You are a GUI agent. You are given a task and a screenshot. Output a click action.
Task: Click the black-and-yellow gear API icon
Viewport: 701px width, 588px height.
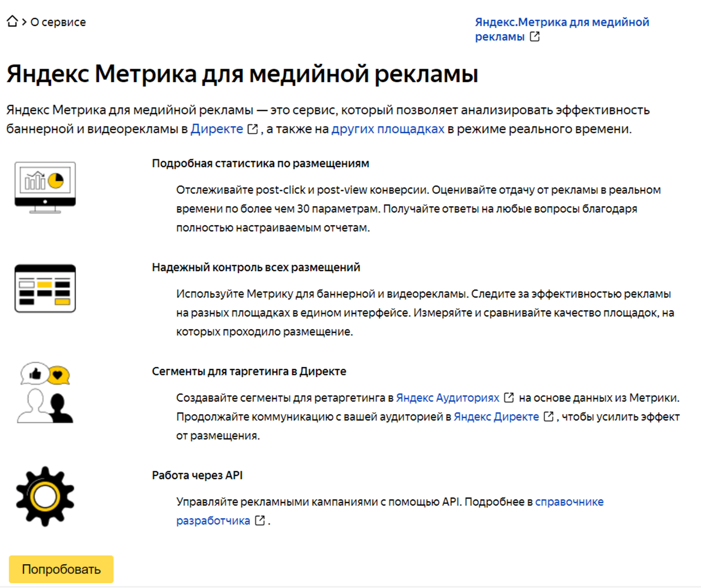pos(45,496)
